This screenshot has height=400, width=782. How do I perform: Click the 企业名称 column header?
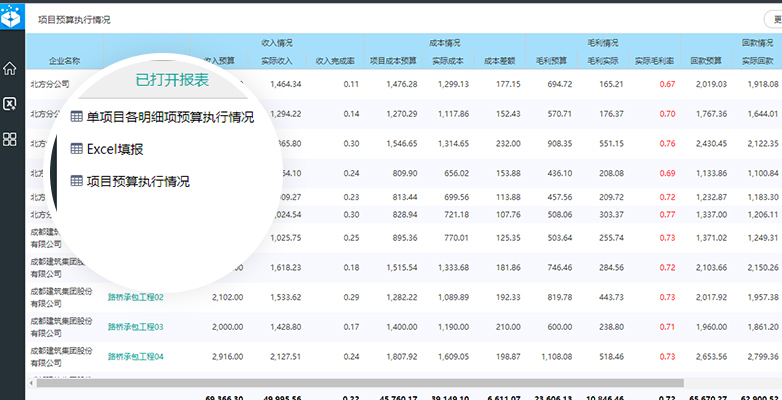tap(64, 61)
